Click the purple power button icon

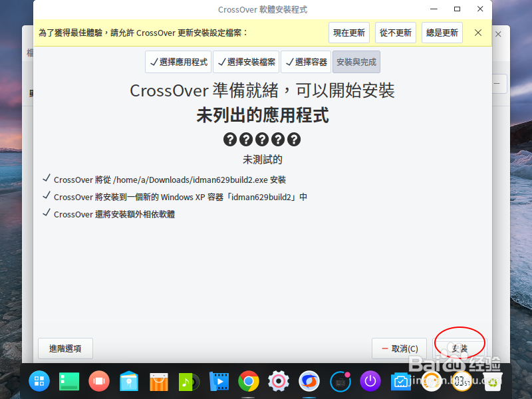(370, 381)
